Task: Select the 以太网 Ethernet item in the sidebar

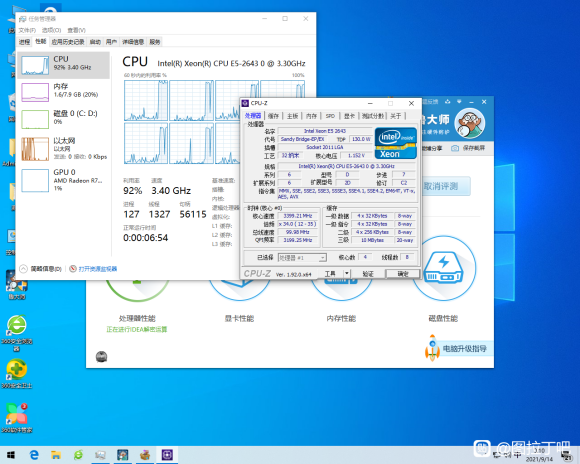Action: 64,149
